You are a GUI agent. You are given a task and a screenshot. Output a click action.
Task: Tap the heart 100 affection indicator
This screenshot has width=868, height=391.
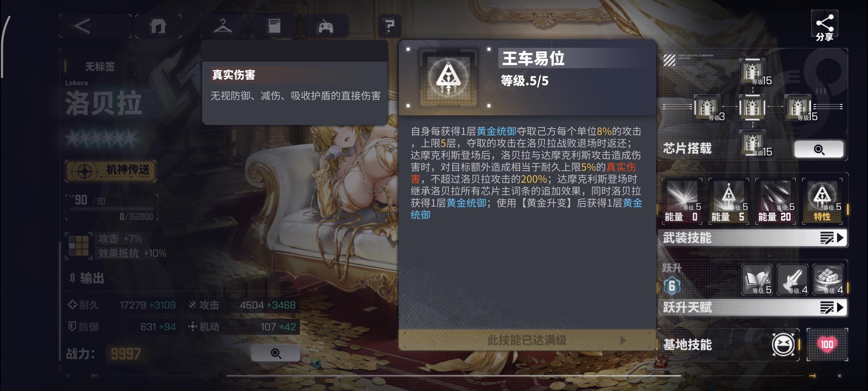coord(827,345)
